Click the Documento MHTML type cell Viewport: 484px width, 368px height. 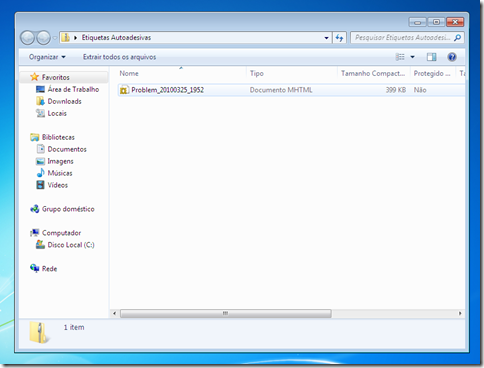tap(281, 90)
